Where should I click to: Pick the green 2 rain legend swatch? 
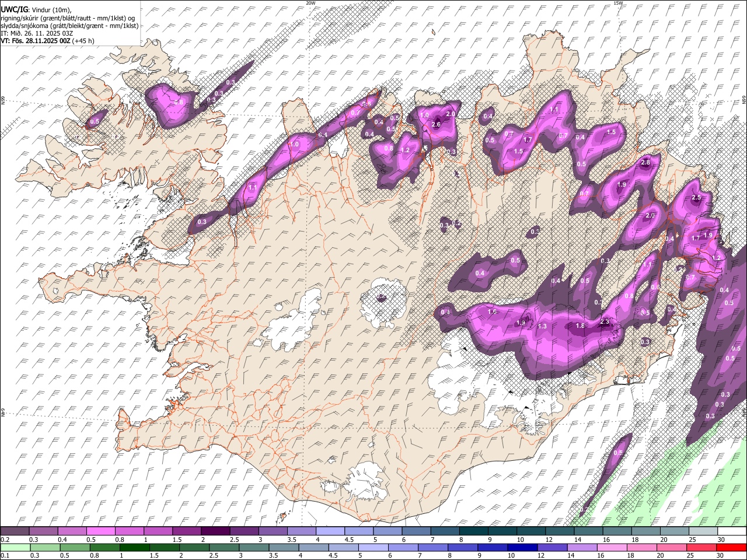pyautogui.click(x=194, y=548)
